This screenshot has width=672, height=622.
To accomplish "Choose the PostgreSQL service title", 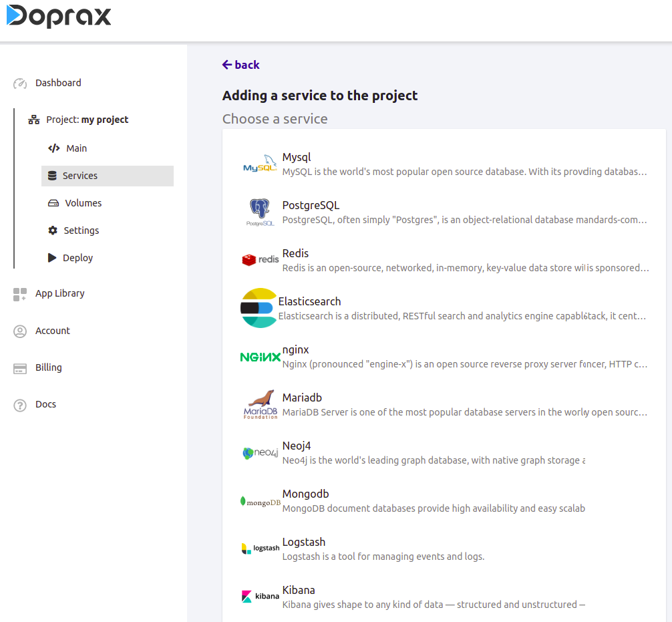I will pyautogui.click(x=311, y=205).
